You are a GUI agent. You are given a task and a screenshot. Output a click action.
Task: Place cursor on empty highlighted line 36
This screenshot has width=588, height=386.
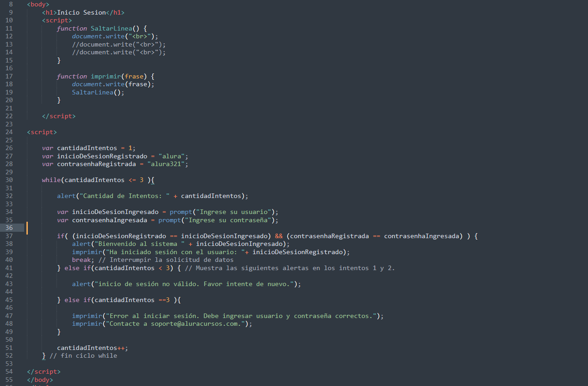click(x=305, y=228)
